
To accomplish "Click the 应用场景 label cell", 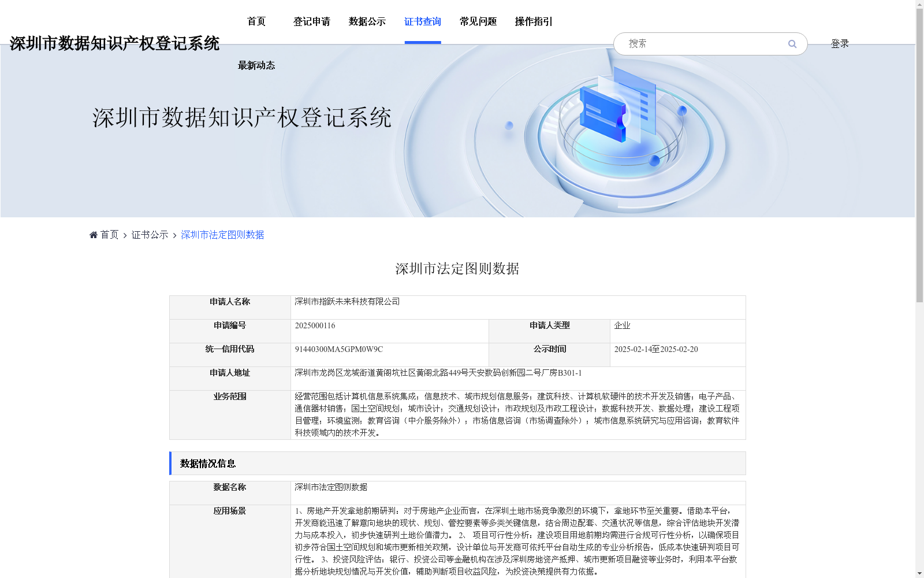I will coord(230,542).
